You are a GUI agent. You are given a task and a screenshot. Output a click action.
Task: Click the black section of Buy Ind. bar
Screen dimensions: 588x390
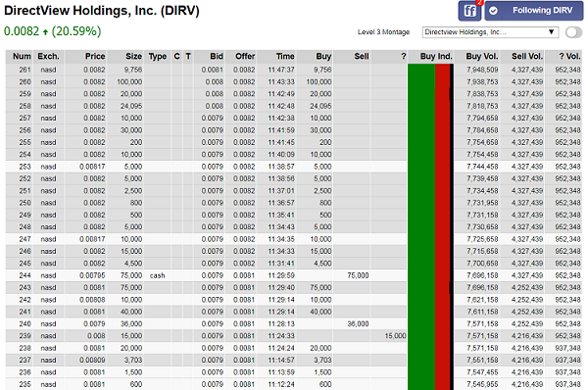[x=452, y=226]
